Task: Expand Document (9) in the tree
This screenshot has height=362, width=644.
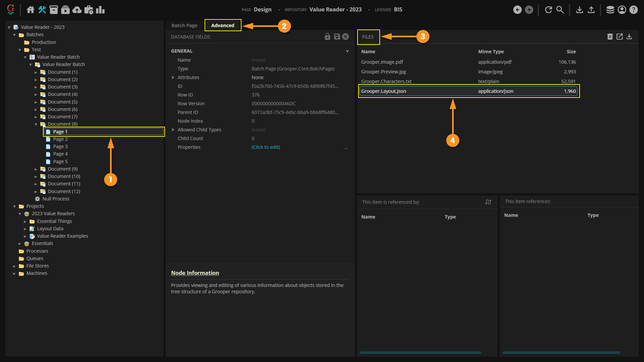Action: point(36,169)
